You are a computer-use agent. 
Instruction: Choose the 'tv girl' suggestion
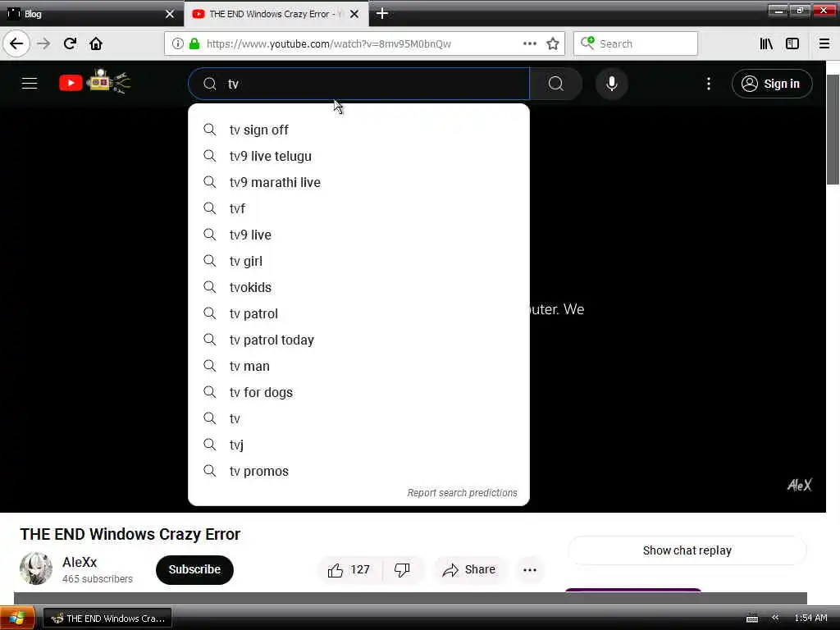point(359,261)
